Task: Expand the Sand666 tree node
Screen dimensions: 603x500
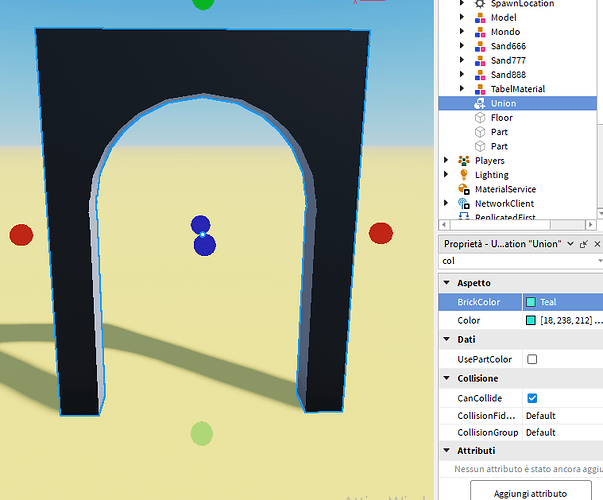Action: pyautogui.click(x=462, y=45)
